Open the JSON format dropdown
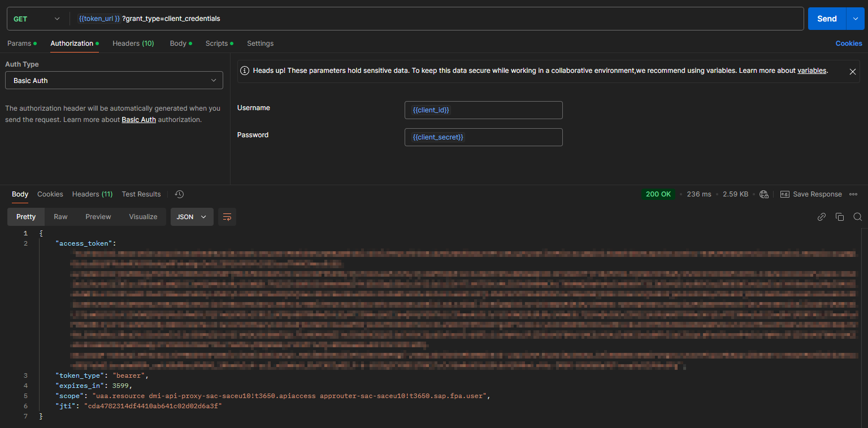 click(x=192, y=217)
